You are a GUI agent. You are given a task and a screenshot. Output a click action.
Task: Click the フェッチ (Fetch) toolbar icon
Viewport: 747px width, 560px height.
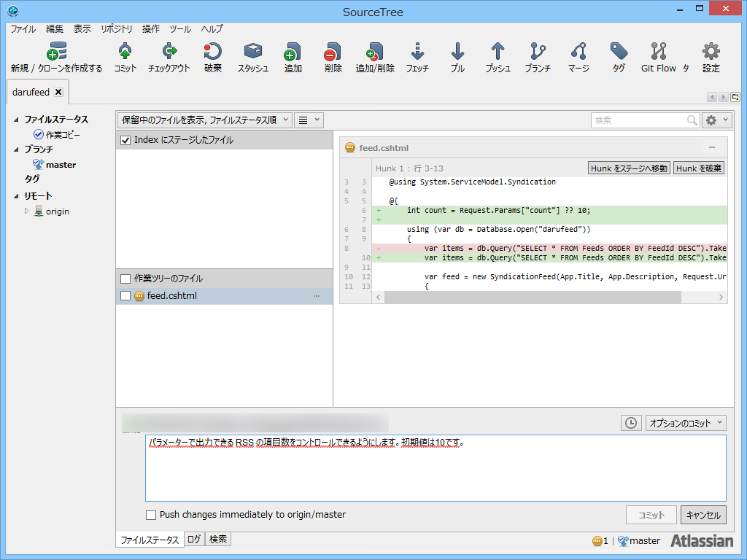[x=417, y=52]
